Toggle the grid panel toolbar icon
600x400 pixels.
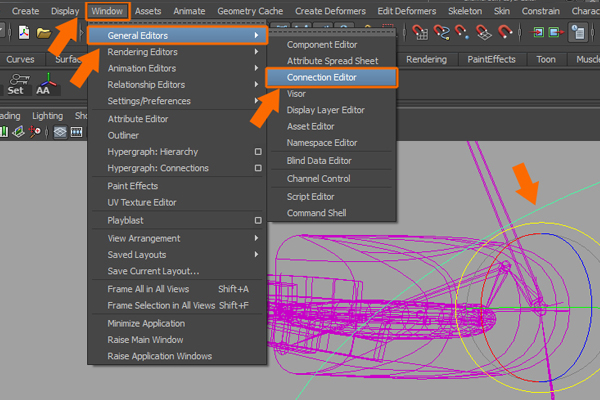tap(60, 132)
